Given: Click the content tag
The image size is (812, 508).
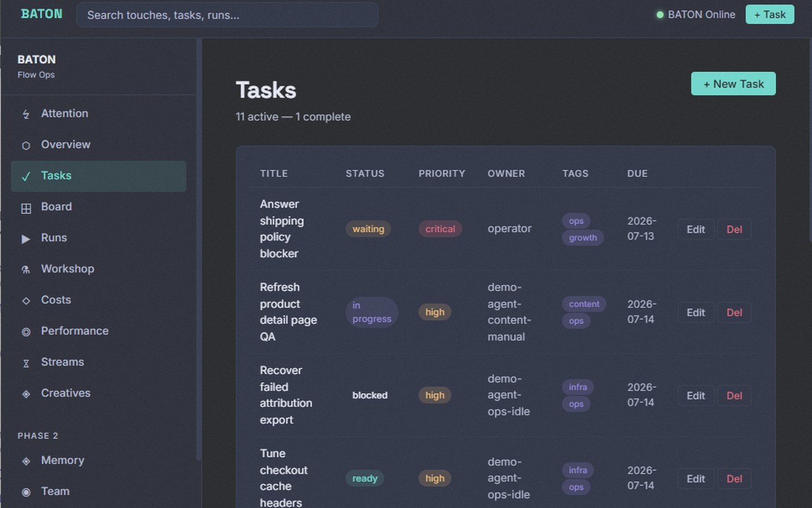Looking at the screenshot, I should tap(584, 304).
